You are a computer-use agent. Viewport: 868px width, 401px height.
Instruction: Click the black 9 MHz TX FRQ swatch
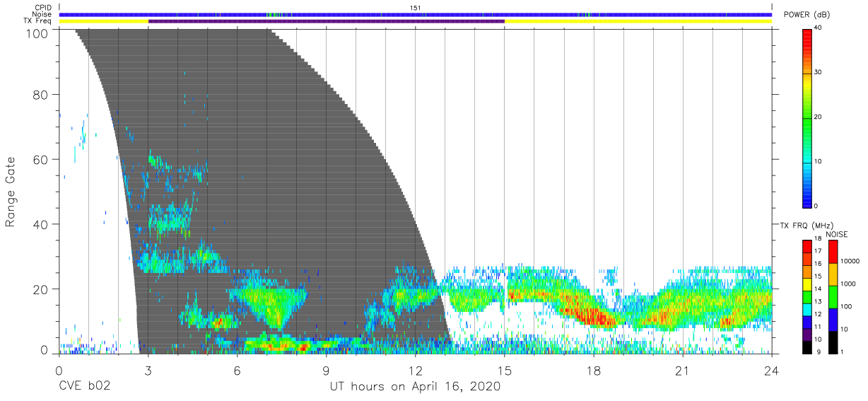(x=808, y=347)
